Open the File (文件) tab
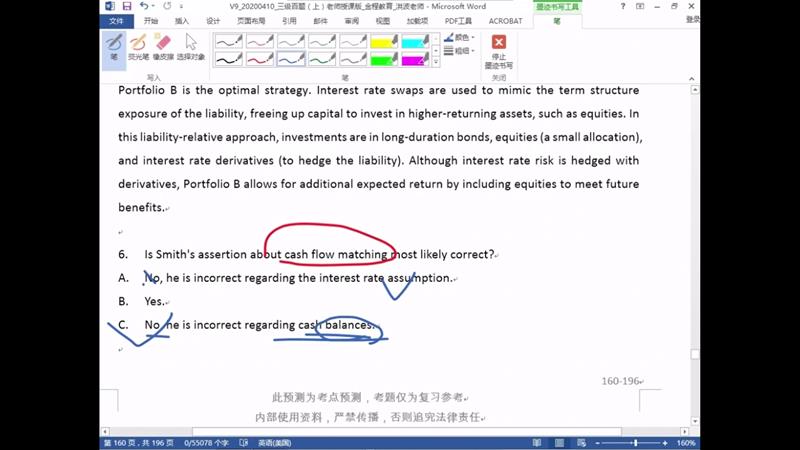 116,21
